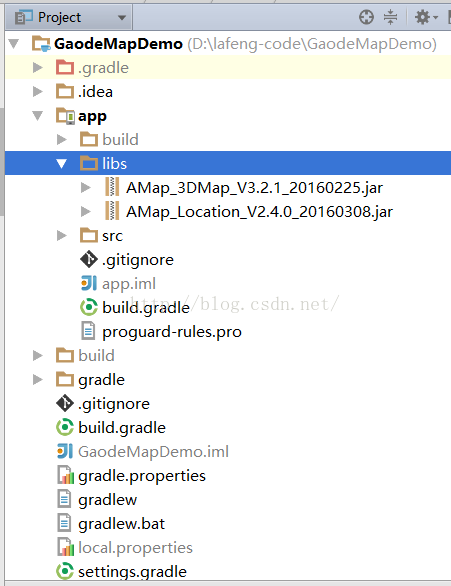Expand the src folder arrow
This screenshot has height=586, width=451.
pyautogui.click(x=62, y=235)
